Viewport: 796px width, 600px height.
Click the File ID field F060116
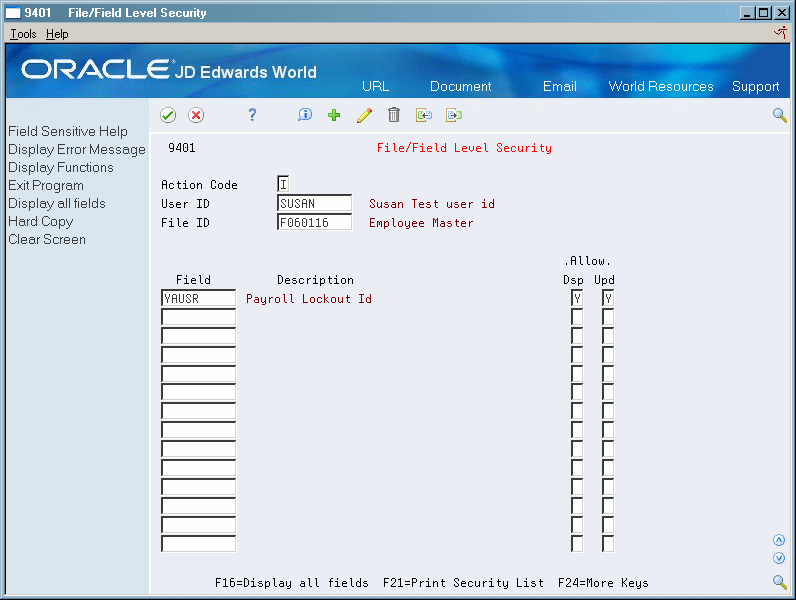coord(314,222)
